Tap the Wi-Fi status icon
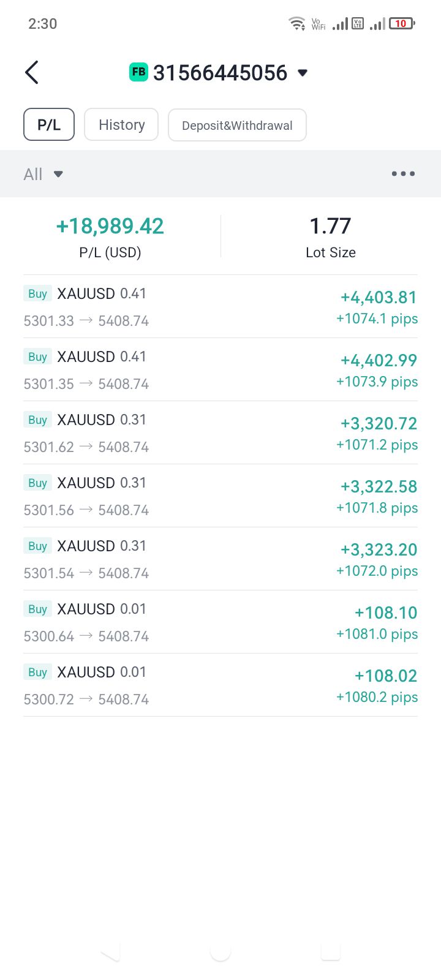441x980 pixels. pos(297,24)
